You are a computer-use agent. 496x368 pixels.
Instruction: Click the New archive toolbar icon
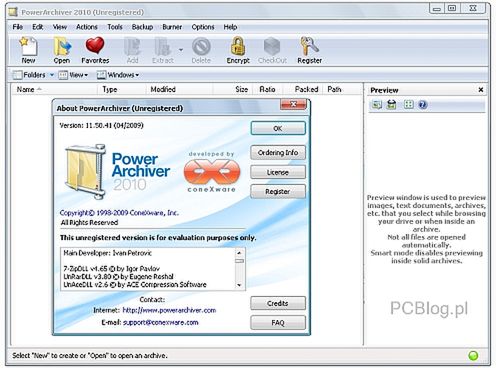tap(28, 50)
